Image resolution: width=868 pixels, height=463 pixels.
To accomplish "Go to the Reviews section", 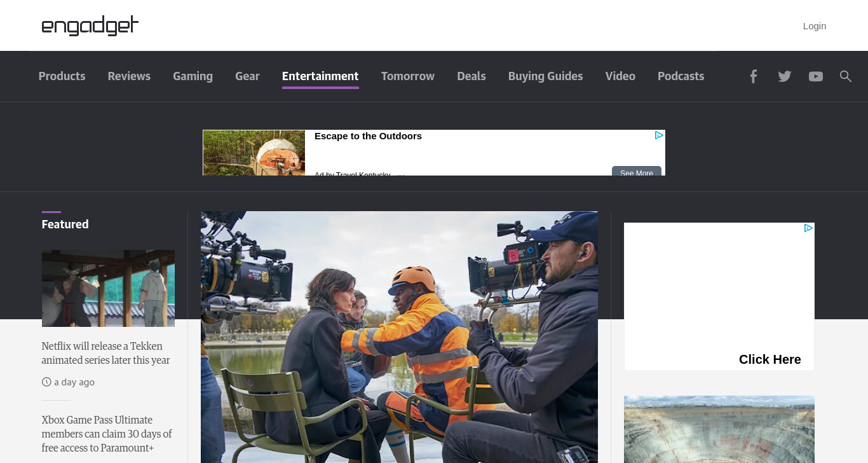I will [129, 76].
